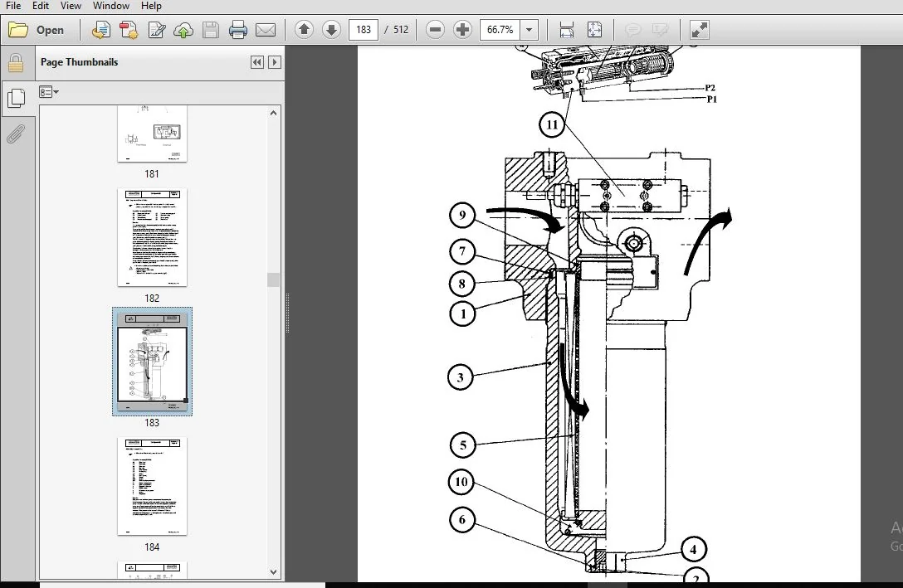The image size is (903, 588).
Task: Open the File menu
Action: [x=13, y=6]
